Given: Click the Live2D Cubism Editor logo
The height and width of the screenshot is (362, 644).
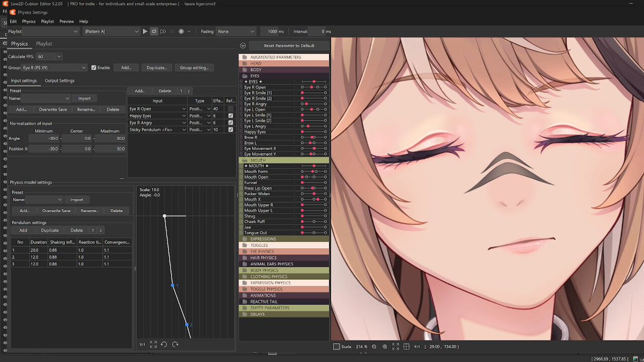Looking at the screenshot, I should click(5, 3).
